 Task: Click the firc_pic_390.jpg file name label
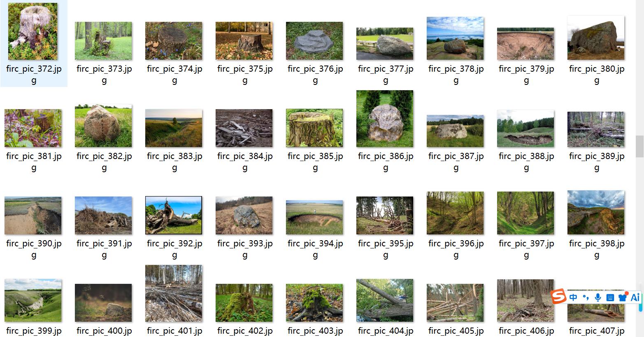(34, 249)
